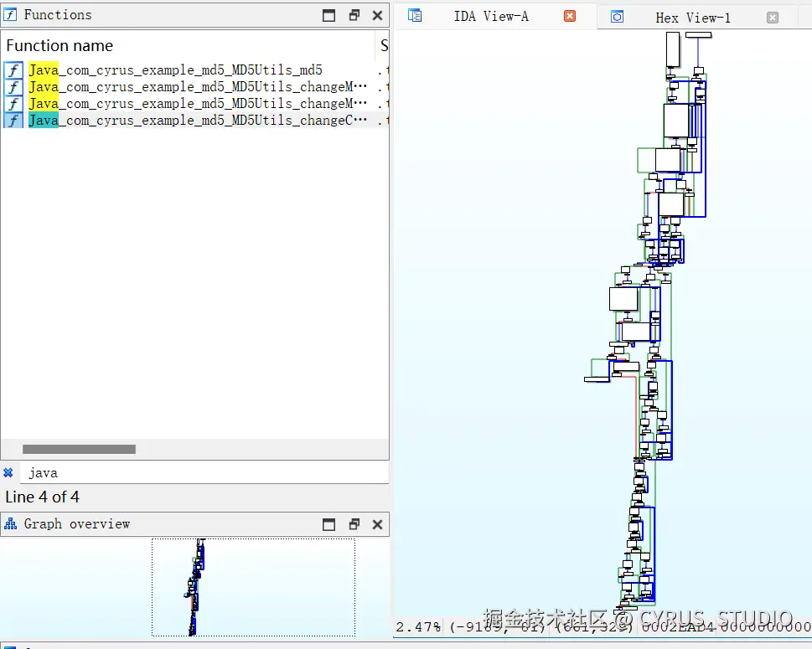812x649 pixels.
Task: Close the IDA View-A tab
Action: coord(570,16)
